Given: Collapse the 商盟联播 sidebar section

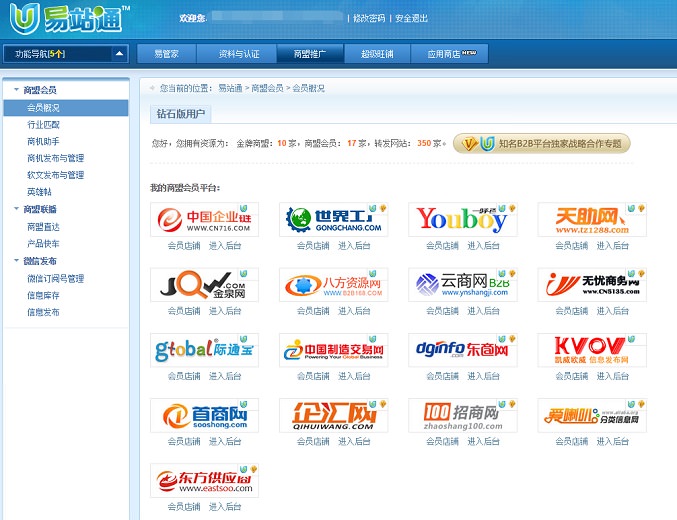Looking at the screenshot, I should (16, 209).
